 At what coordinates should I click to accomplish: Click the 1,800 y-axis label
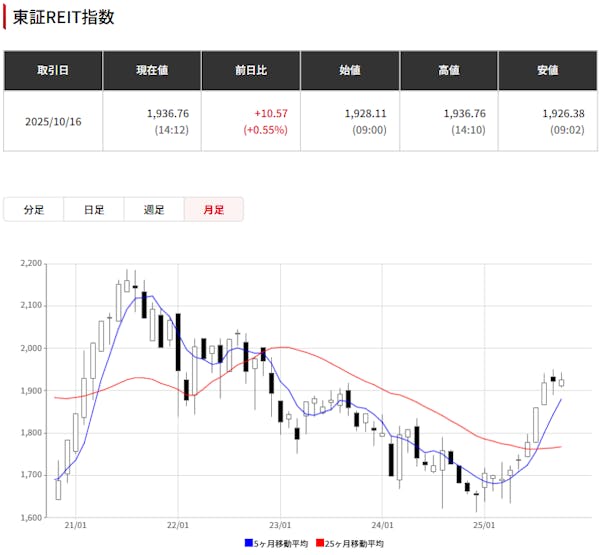31,433
